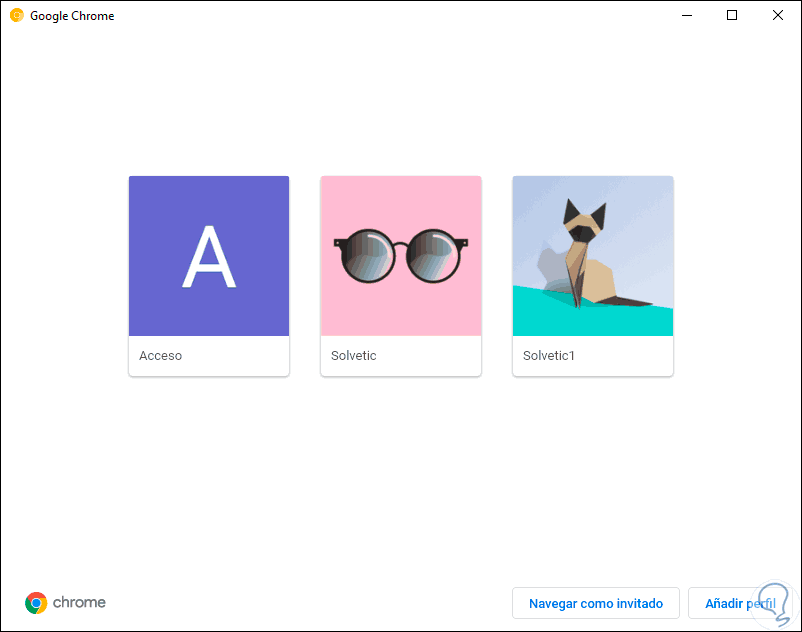Click the Acceso profile name label
Screen dimensions: 802x632
click(161, 355)
